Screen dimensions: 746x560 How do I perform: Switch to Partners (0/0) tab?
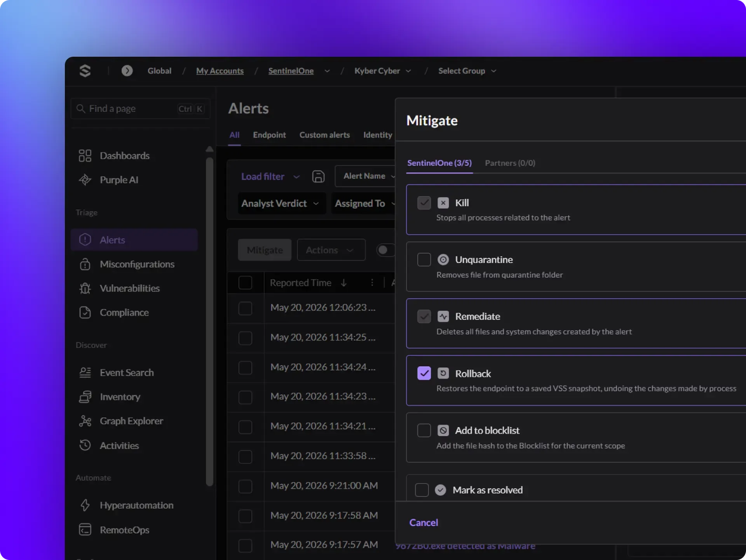point(510,163)
